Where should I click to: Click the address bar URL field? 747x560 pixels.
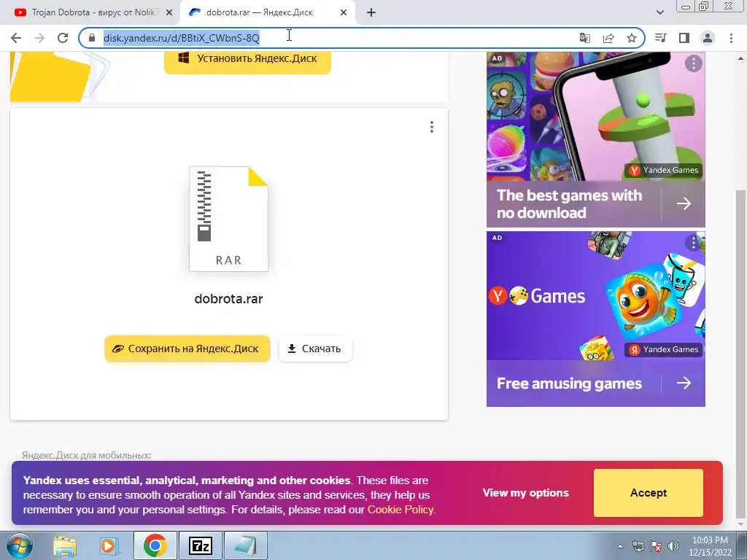[x=333, y=38]
